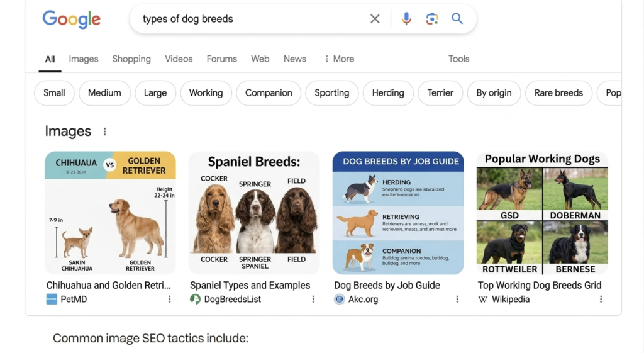Clear the search query with X icon

(375, 18)
